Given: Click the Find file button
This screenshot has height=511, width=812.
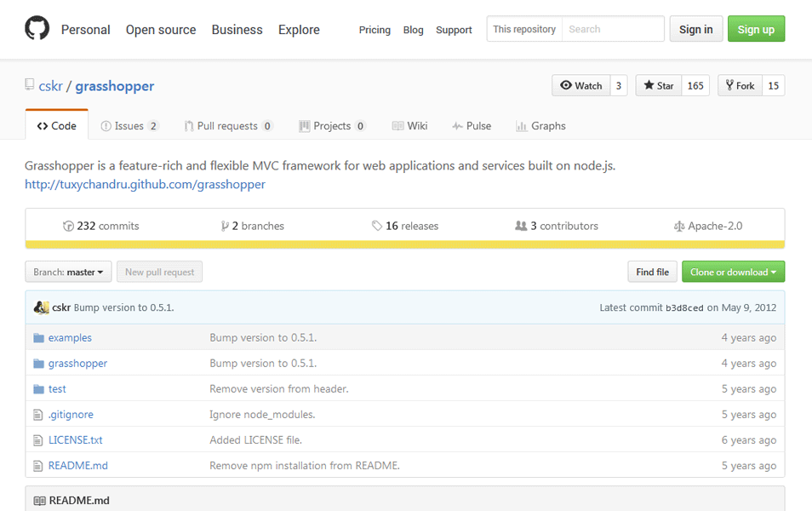Looking at the screenshot, I should pyautogui.click(x=653, y=272).
